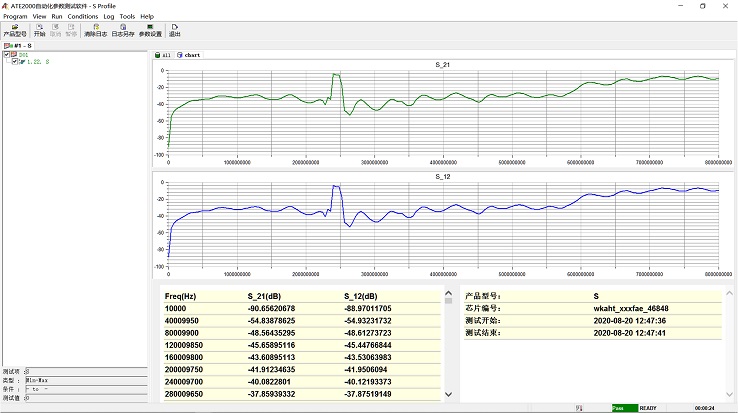Open the Program menu

pyautogui.click(x=15, y=16)
